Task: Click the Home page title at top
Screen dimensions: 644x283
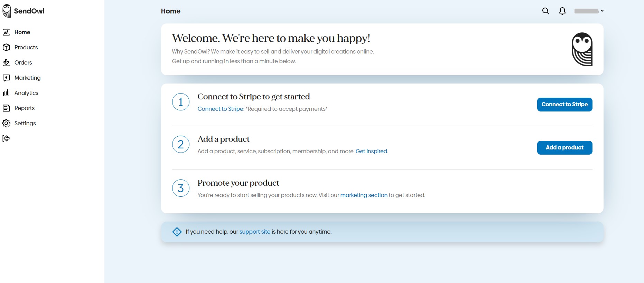Action: click(170, 11)
